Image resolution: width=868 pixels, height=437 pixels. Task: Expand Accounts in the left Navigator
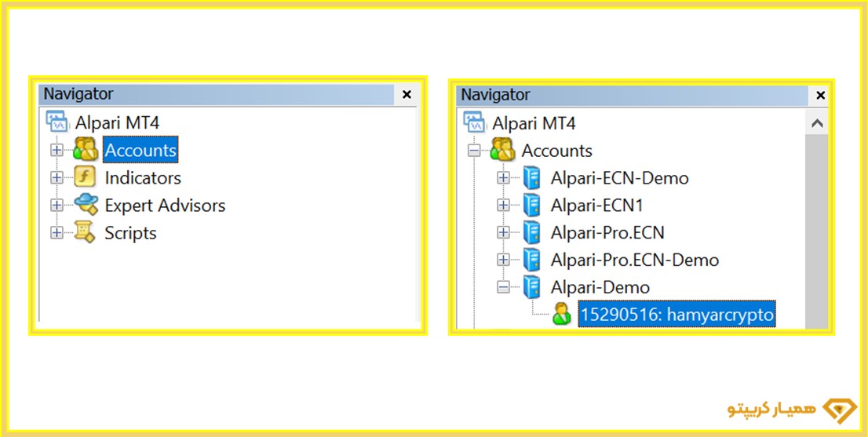57,150
